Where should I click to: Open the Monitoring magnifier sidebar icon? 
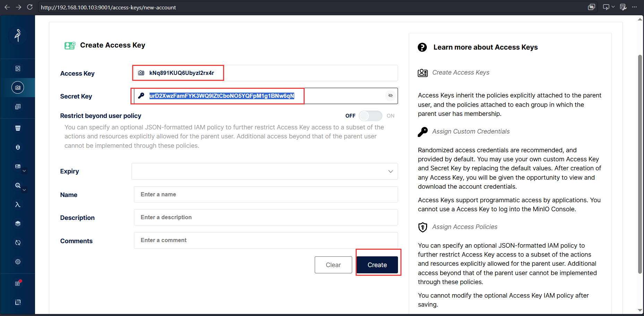(x=18, y=186)
